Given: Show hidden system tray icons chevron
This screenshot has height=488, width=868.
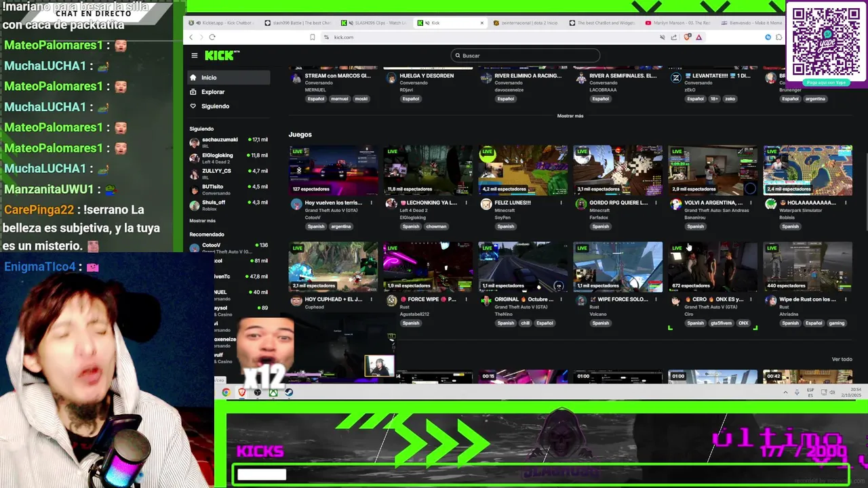Looking at the screenshot, I should [x=786, y=392].
